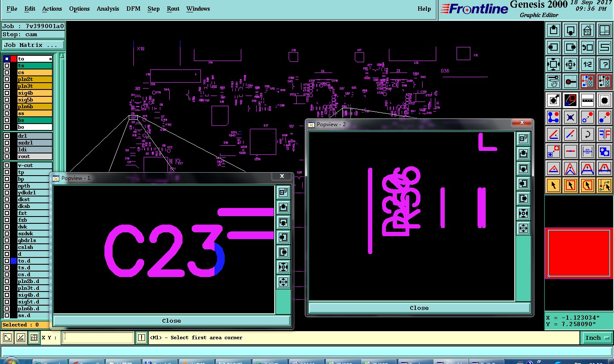Toggle checkbox for layer drl
The image size is (614, 364).
(7, 136)
